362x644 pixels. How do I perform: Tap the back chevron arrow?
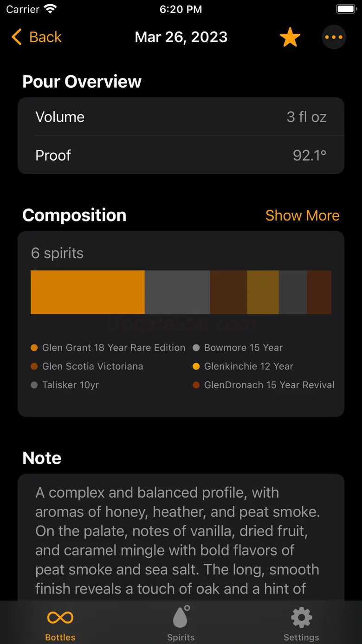click(17, 37)
